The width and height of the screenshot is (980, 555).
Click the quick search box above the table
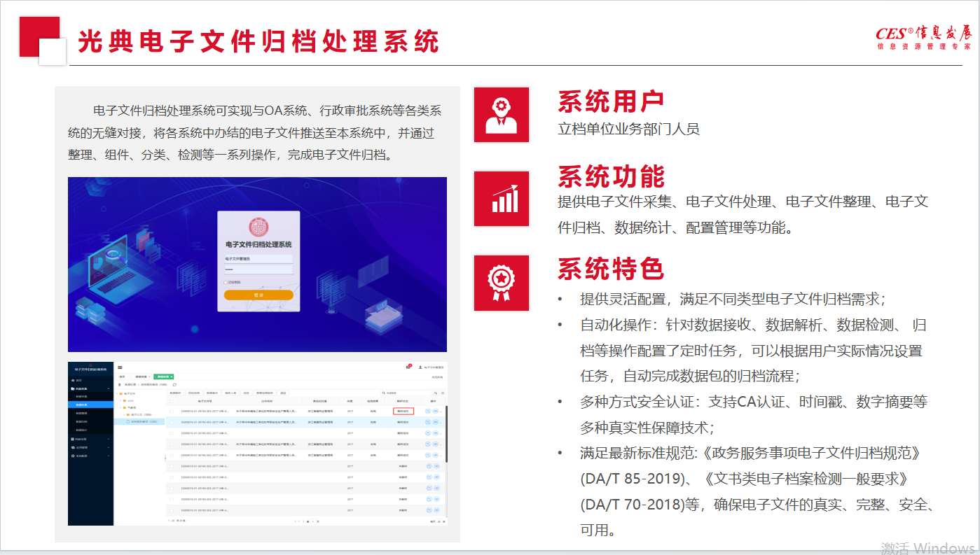(406, 393)
